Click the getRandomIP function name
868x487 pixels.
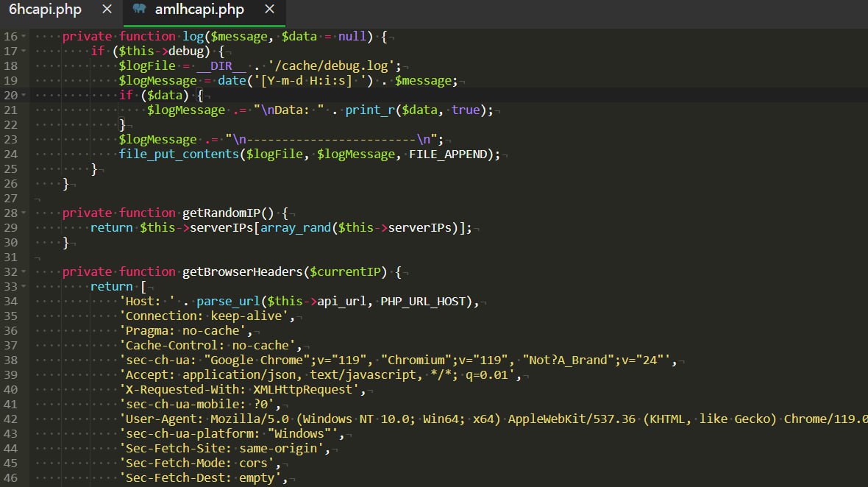point(221,213)
